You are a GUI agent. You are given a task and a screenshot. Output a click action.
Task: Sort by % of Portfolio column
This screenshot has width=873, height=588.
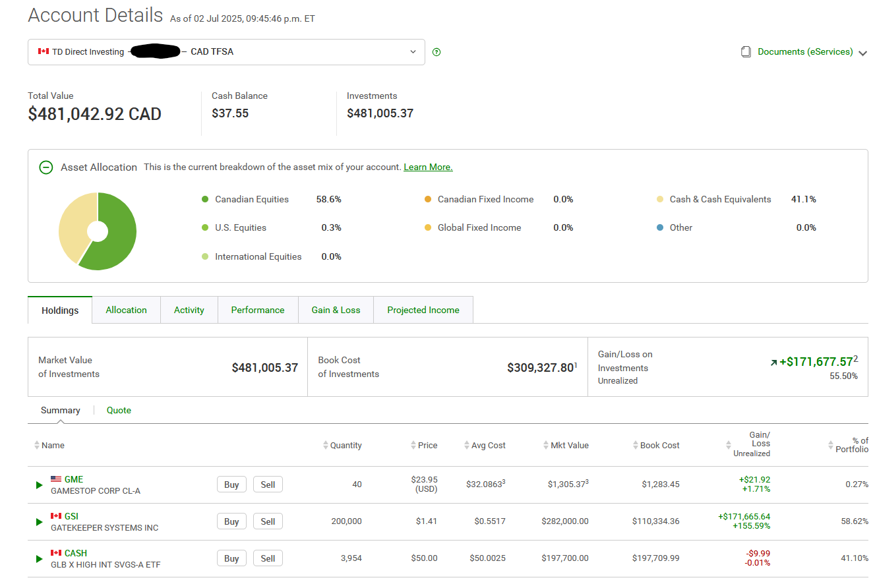(x=849, y=445)
